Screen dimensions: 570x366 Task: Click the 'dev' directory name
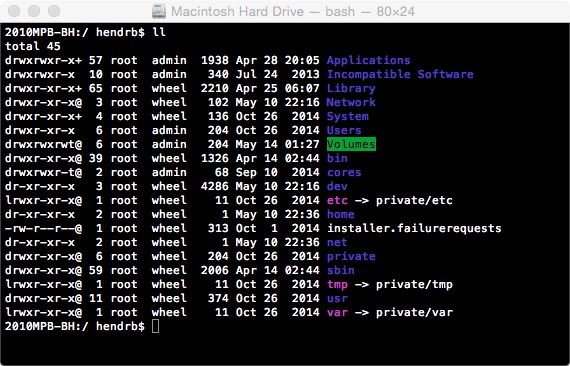337,186
